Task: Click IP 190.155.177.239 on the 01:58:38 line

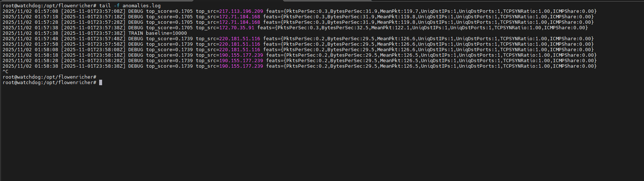Action: click(241, 66)
